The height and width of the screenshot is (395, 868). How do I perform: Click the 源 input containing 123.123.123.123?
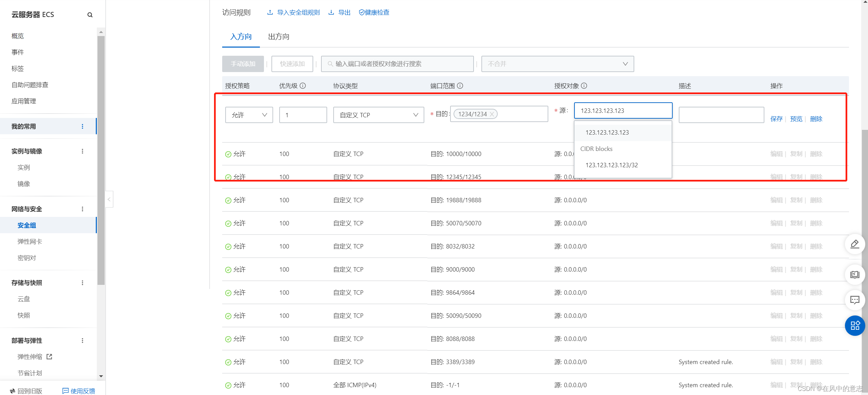click(x=623, y=110)
